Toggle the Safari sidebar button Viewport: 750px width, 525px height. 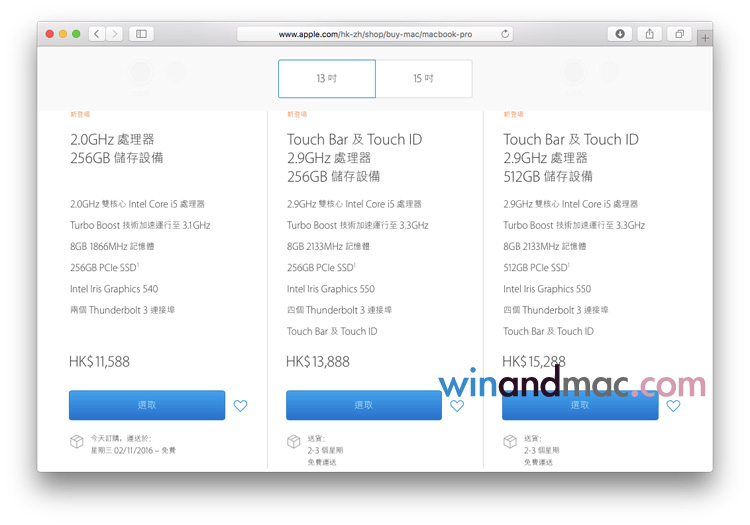pyautogui.click(x=141, y=34)
